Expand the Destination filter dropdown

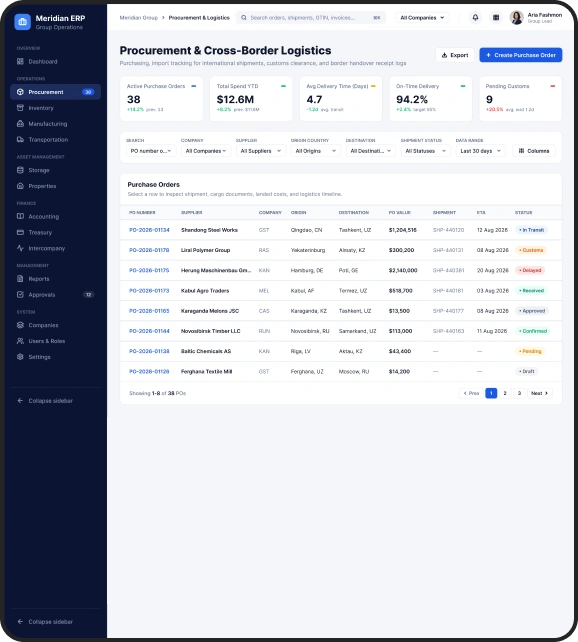(x=371, y=151)
